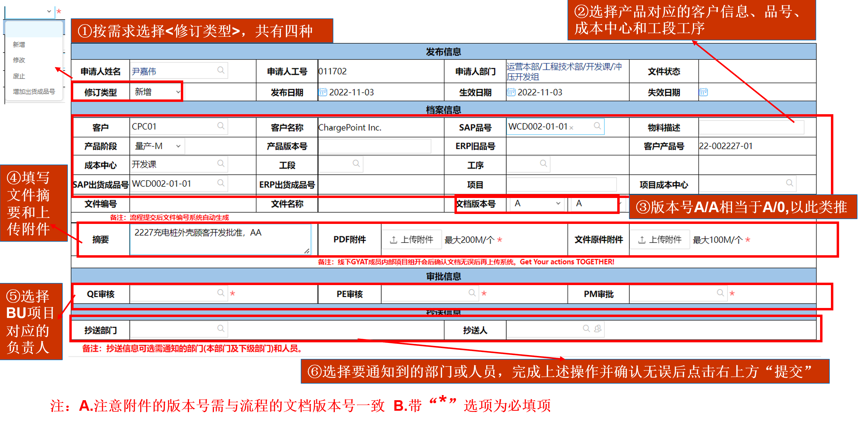Click search icon in PE审核 field
Viewport: 868px width, 424px height.
472,293
